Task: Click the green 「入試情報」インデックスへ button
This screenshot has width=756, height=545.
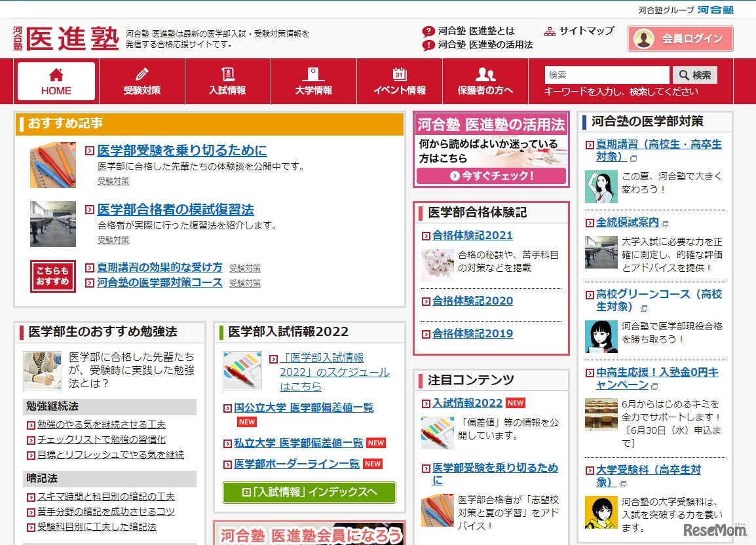Action: coord(309,493)
